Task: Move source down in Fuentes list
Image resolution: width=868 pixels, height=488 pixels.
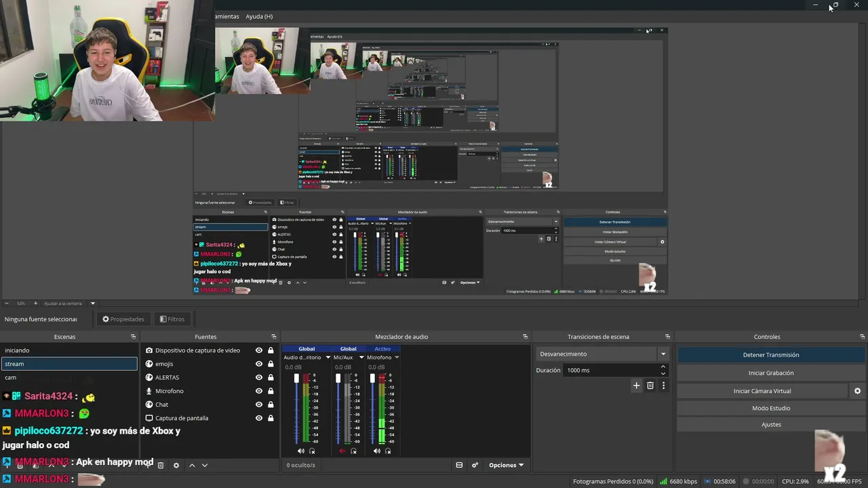Action: [x=205, y=465]
